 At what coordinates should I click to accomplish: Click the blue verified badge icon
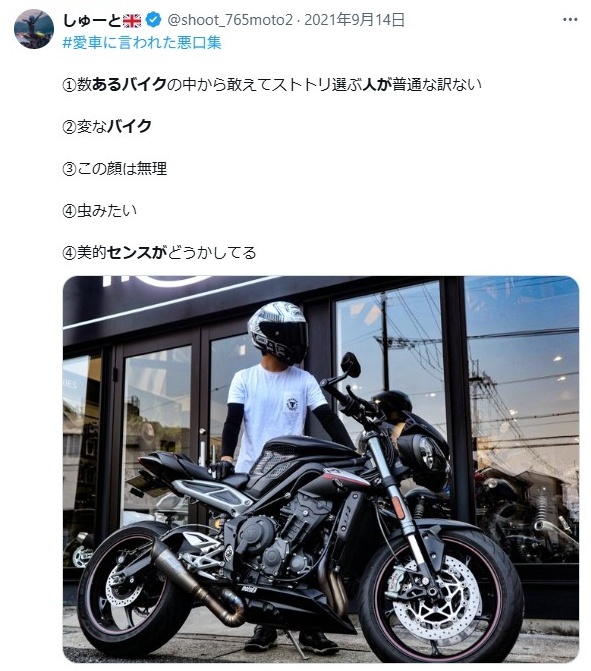click(153, 20)
